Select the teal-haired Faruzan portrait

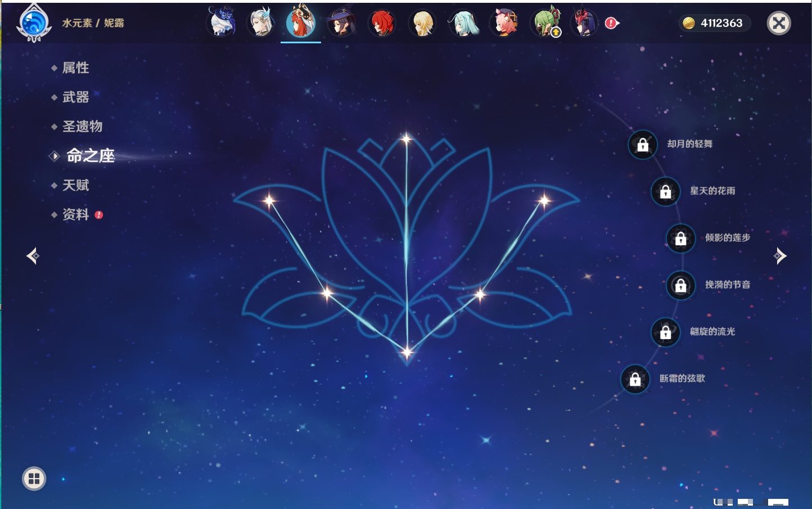(463, 22)
